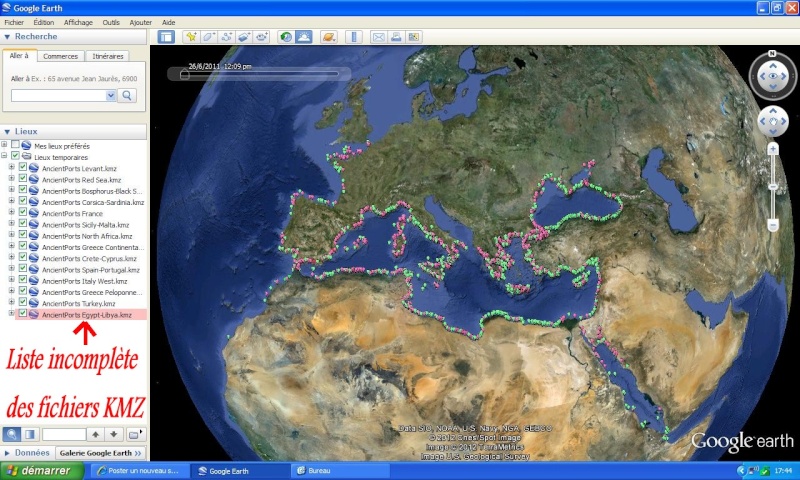Viewport: 800px width, 480px height.
Task: Switch to the Itinéraires tab
Action: click(x=108, y=56)
